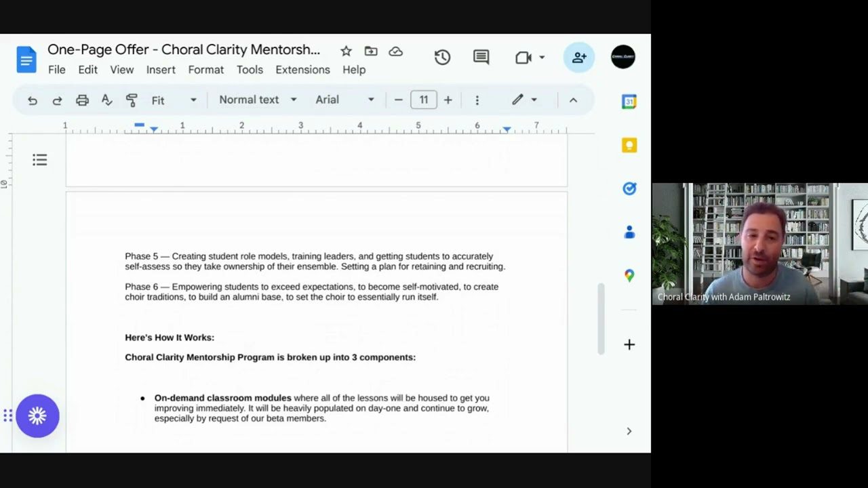The width and height of the screenshot is (868, 488).
Task: Hide the menus with the caret
Action: [x=573, y=100]
